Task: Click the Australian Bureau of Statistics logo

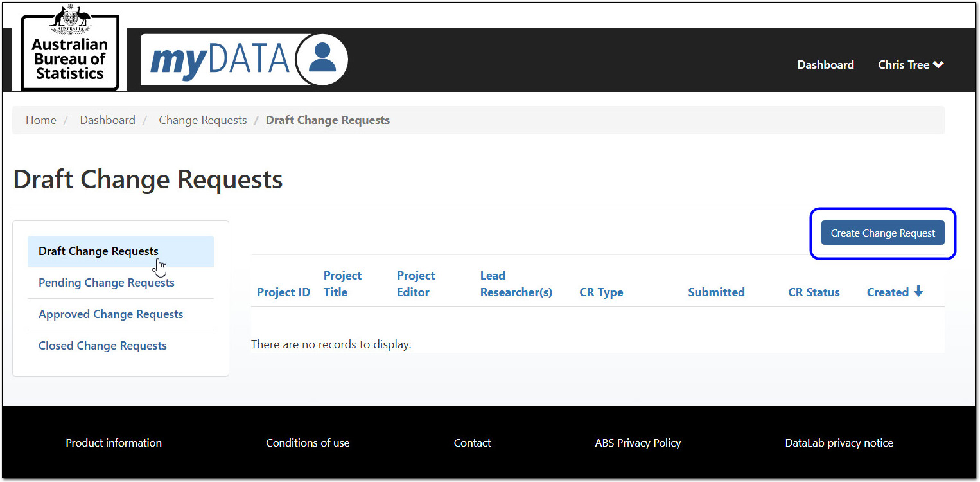Action: tap(70, 48)
